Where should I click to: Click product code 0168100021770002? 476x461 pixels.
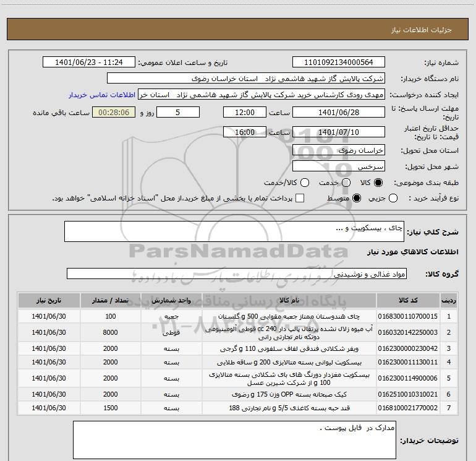[x=408, y=408]
